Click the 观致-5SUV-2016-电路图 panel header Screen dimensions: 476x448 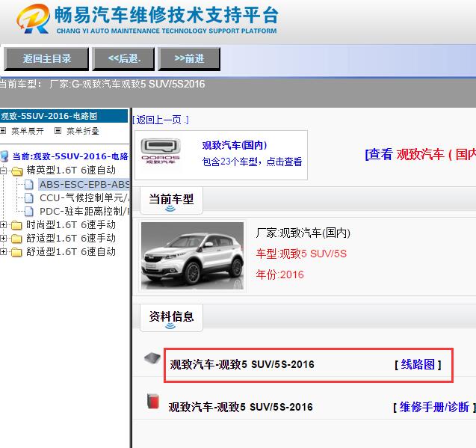click(64, 116)
